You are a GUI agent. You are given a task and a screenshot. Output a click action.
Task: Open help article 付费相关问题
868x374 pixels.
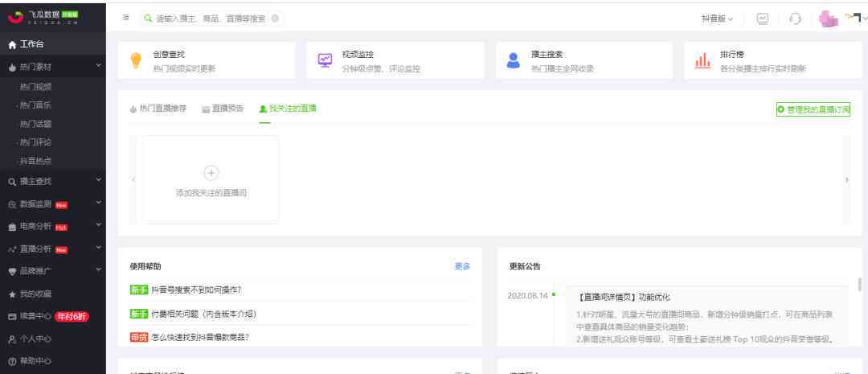click(x=203, y=314)
